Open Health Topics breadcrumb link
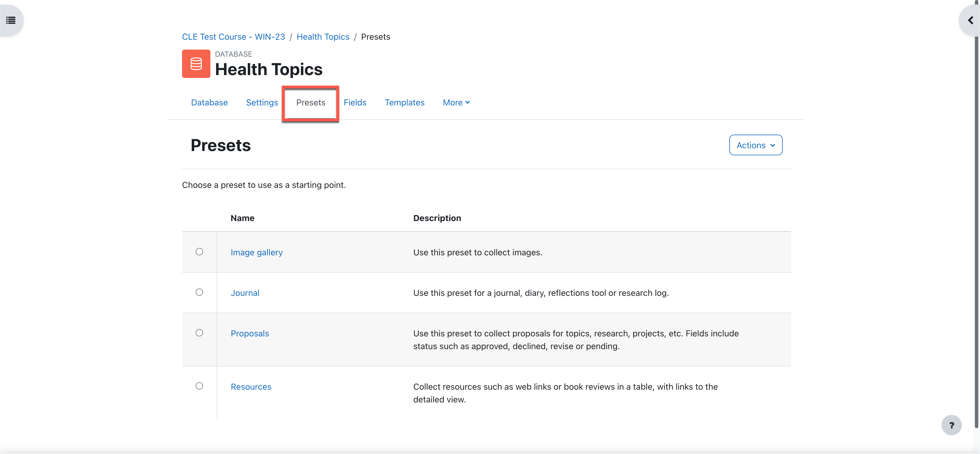The image size is (980, 454). 323,37
